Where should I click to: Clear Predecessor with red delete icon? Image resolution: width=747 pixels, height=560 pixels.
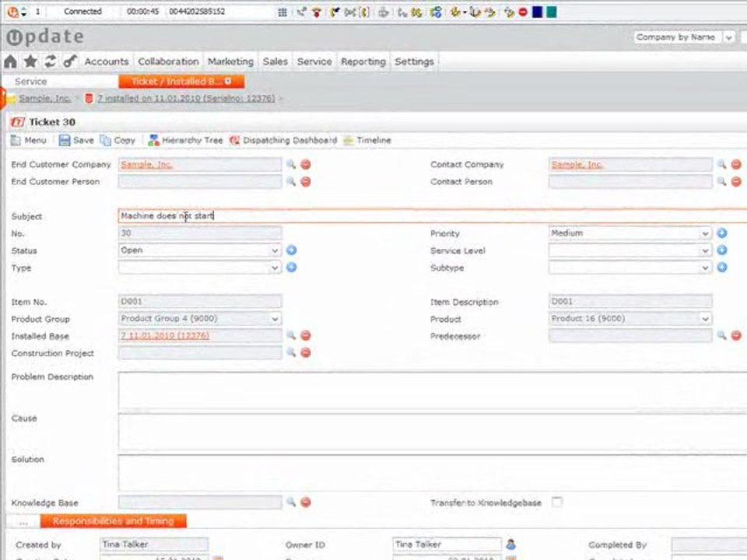[736, 336]
